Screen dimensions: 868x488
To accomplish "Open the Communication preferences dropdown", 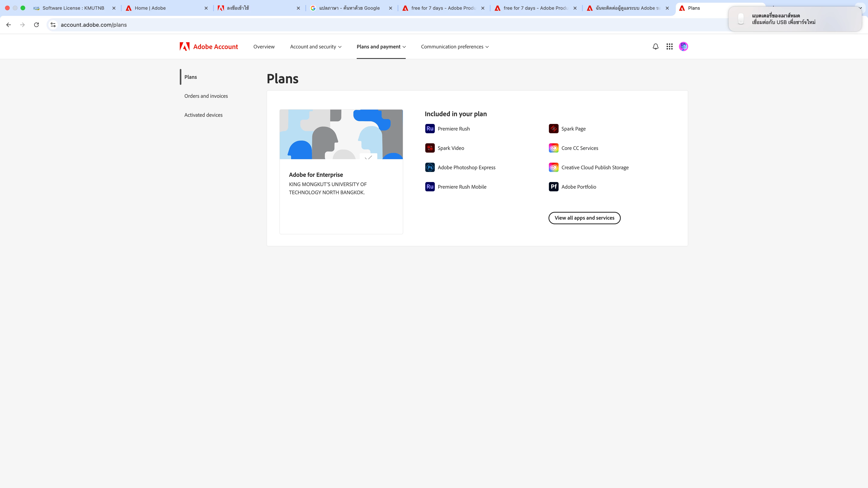I will coord(455,47).
